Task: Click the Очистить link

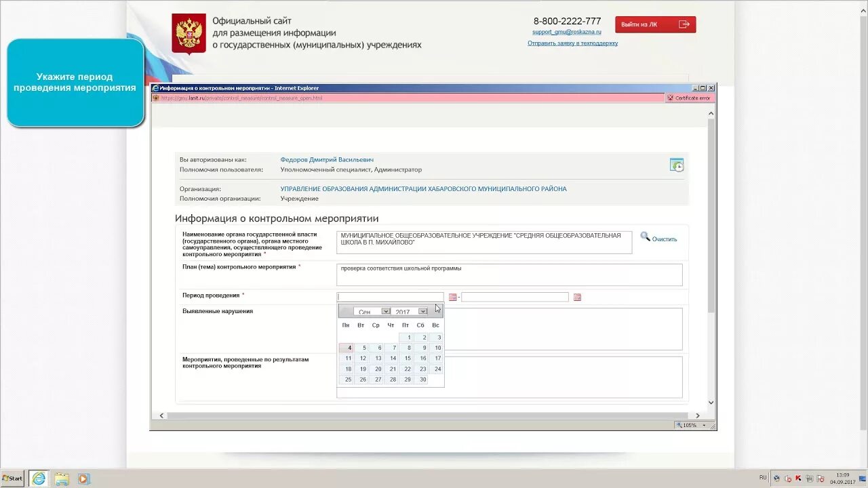Action: click(x=665, y=239)
